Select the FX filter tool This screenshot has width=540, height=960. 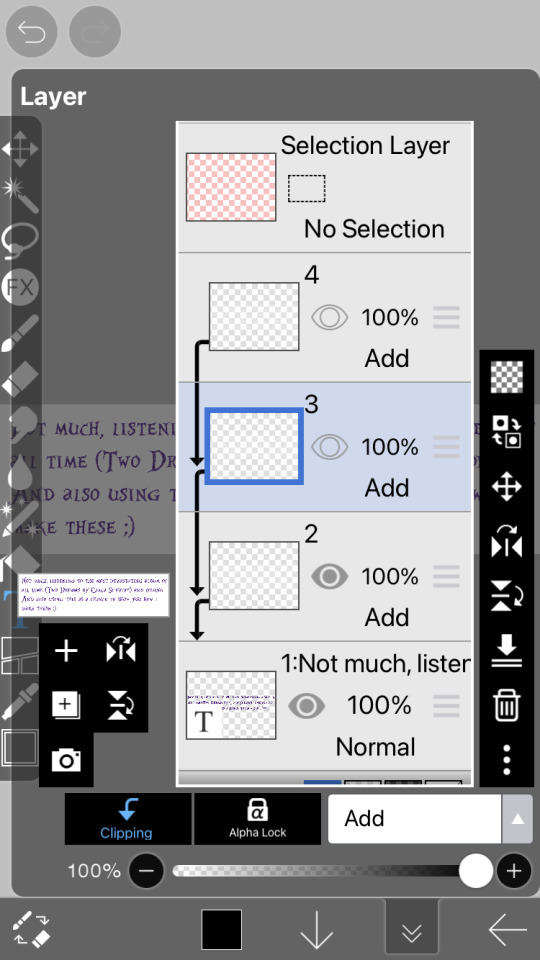(20, 287)
